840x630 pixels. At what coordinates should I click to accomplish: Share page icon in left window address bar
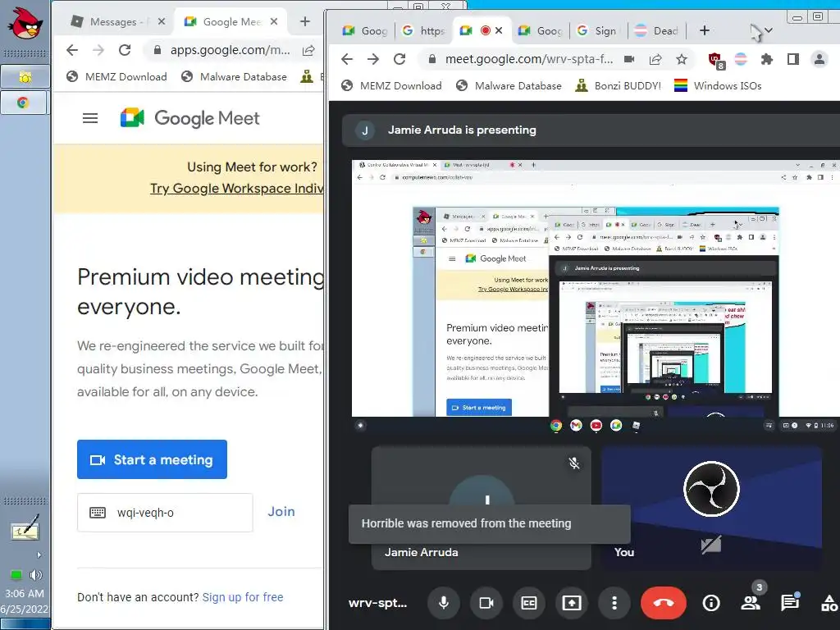click(x=308, y=50)
